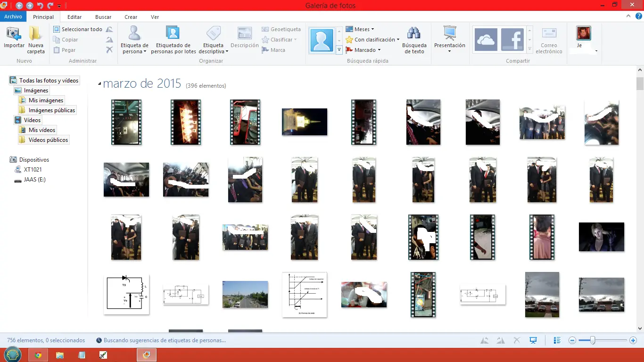Select the waveform graph thumbnail
The height and width of the screenshot is (362, 644).
pyautogui.click(x=305, y=295)
